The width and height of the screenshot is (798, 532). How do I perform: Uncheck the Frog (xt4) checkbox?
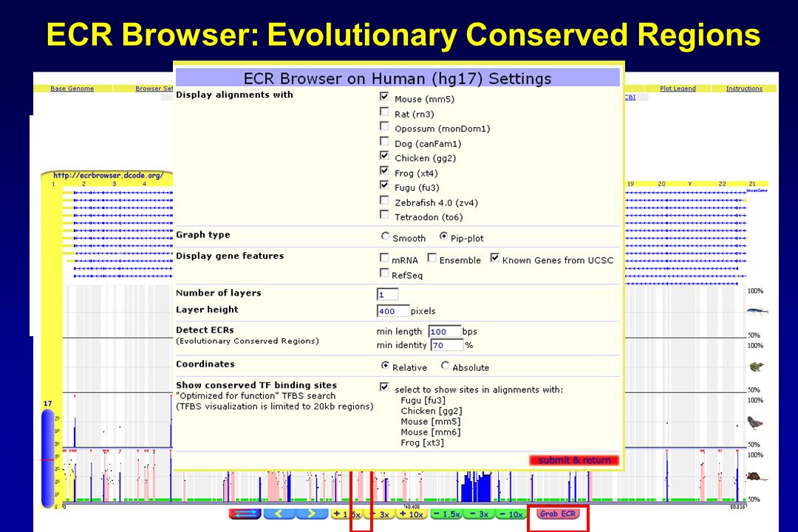click(x=384, y=171)
